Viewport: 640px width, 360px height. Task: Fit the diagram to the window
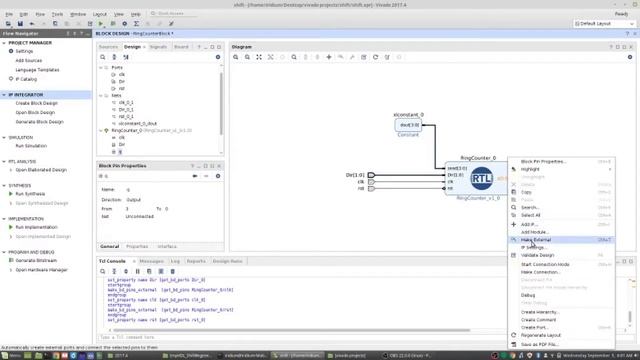coord(259,57)
